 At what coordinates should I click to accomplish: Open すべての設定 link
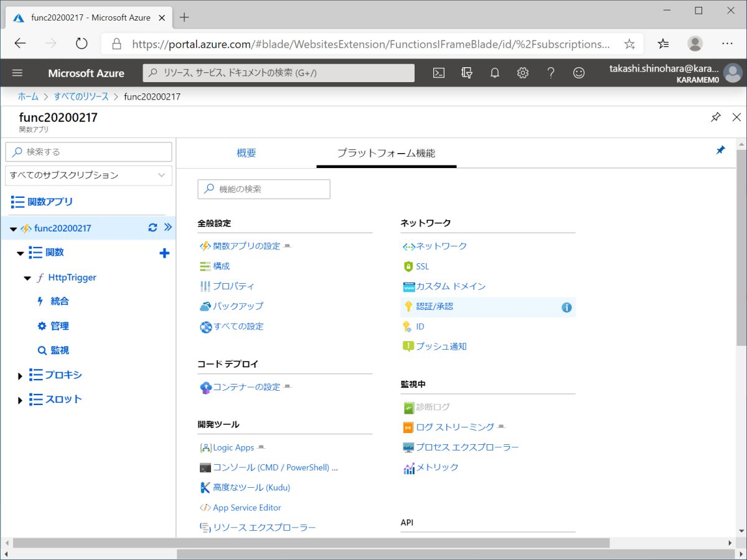[x=238, y=326]
